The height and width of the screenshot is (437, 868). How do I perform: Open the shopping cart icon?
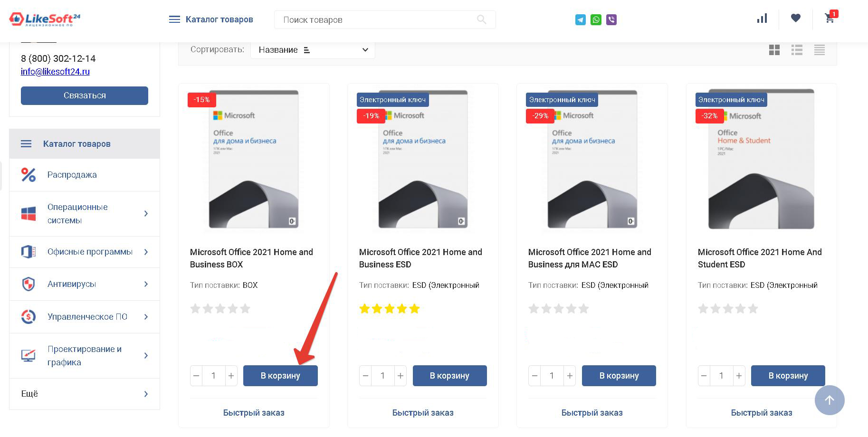tap(830, 18)
